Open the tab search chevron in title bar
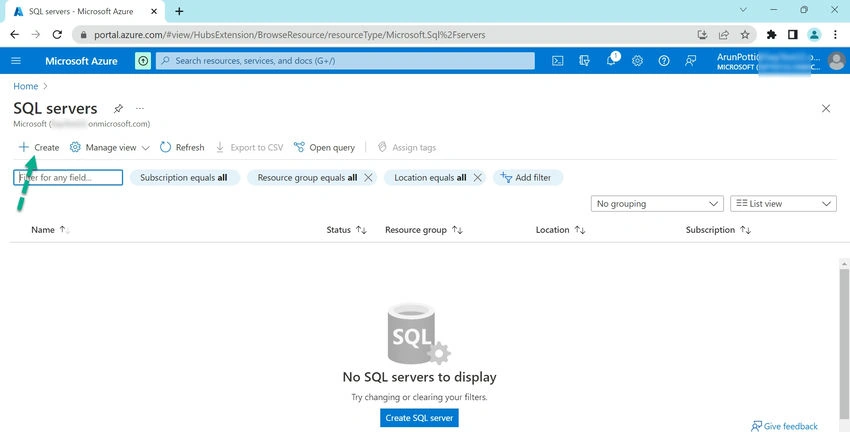The width and height of the screenshot is (850, 432). coord(743,10)
